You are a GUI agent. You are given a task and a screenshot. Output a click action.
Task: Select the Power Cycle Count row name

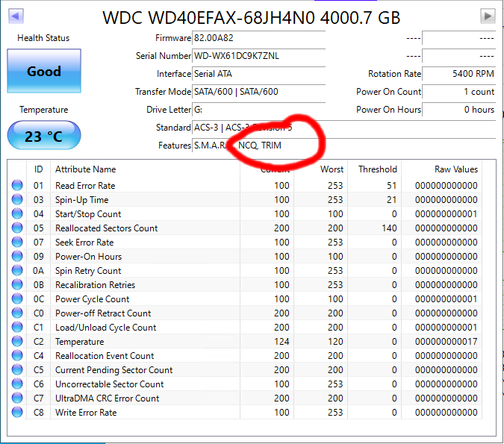tap(92, 299)
